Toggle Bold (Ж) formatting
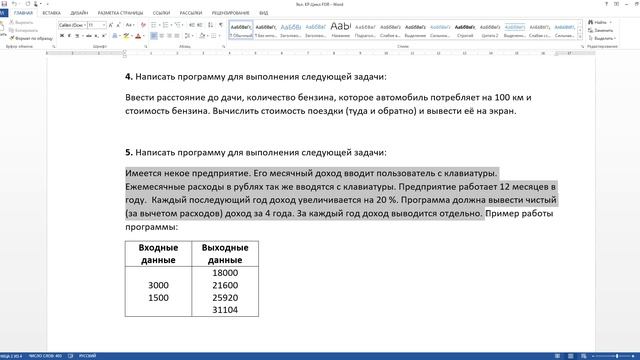640x360 pixels. tap(62, 36)
